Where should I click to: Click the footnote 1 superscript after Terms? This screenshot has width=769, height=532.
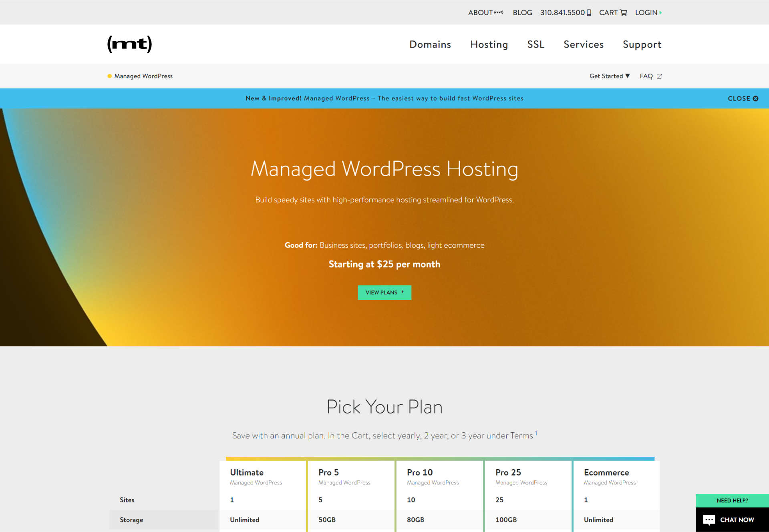[x=536, y=433]
